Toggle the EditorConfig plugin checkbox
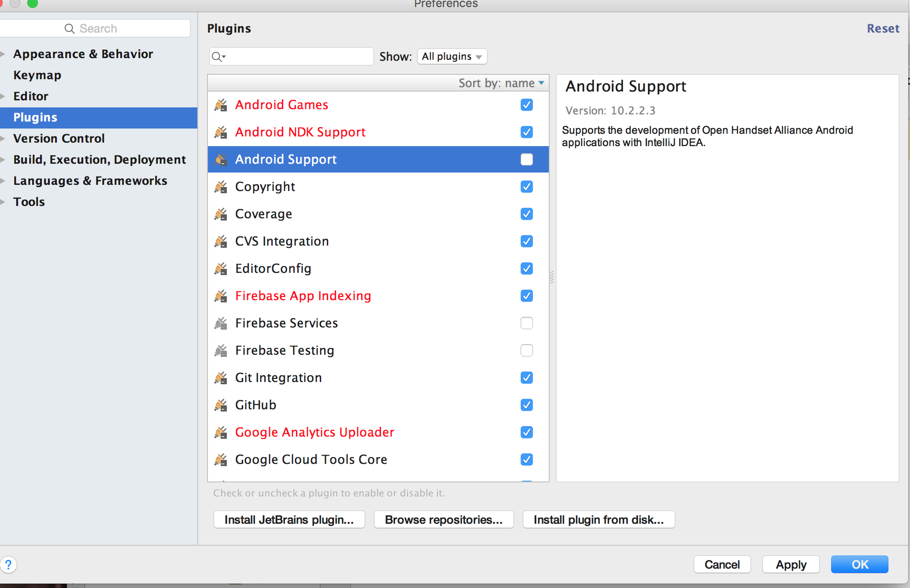The width and height of the screenshot is (910, 588). tap(527, 268)
